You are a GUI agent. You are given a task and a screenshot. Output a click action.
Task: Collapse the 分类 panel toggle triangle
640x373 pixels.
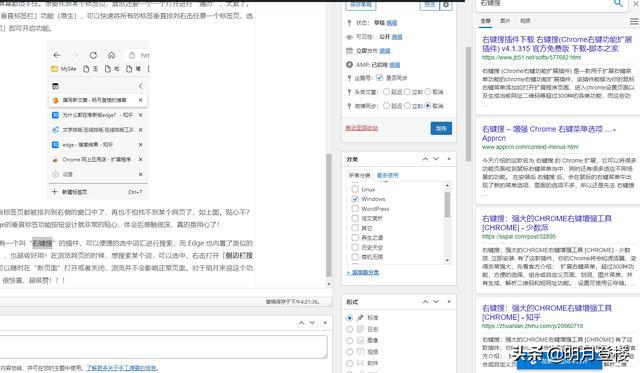point(449,159)
